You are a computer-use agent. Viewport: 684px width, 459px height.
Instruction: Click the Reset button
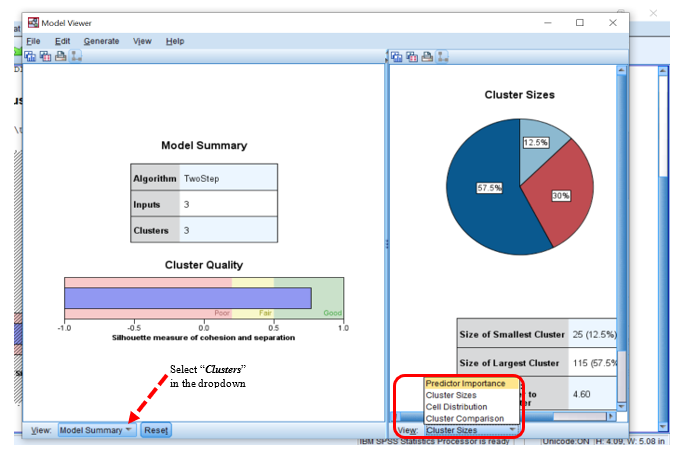[156, 430]
